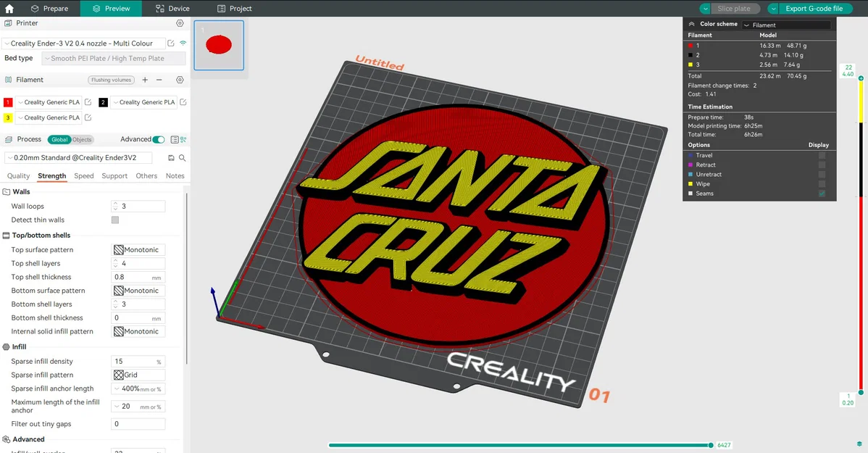This screenshot has width=868, height=453.
Task: Enable Detect thin walls checkbox
Action: 115,220
